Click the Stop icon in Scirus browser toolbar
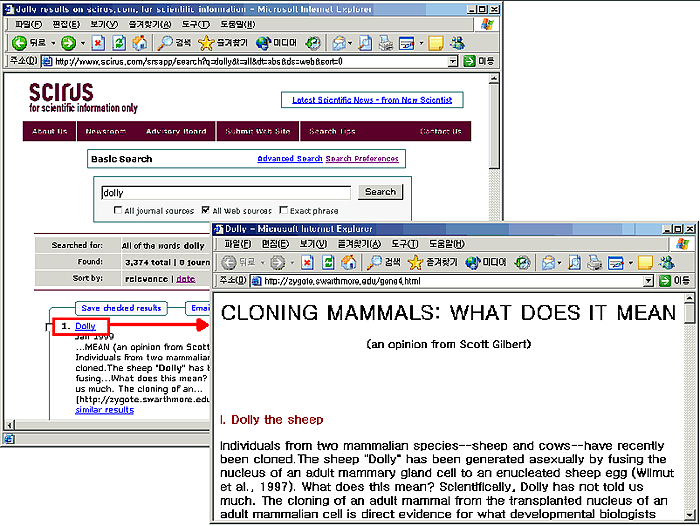The width and height of the screenshot is (700, 526). pyautogui.click(x=98, y=43)
